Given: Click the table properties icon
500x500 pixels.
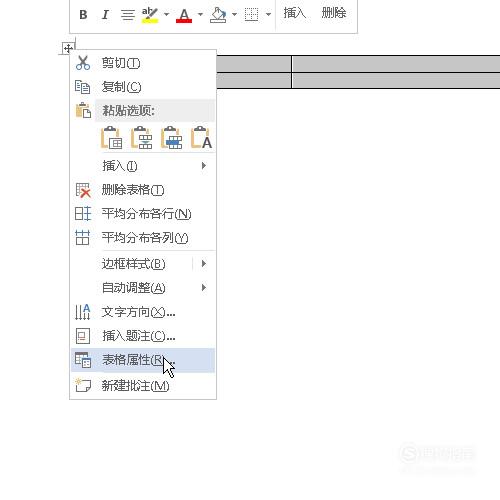Looking at the screenshot, I should point(83,360).
